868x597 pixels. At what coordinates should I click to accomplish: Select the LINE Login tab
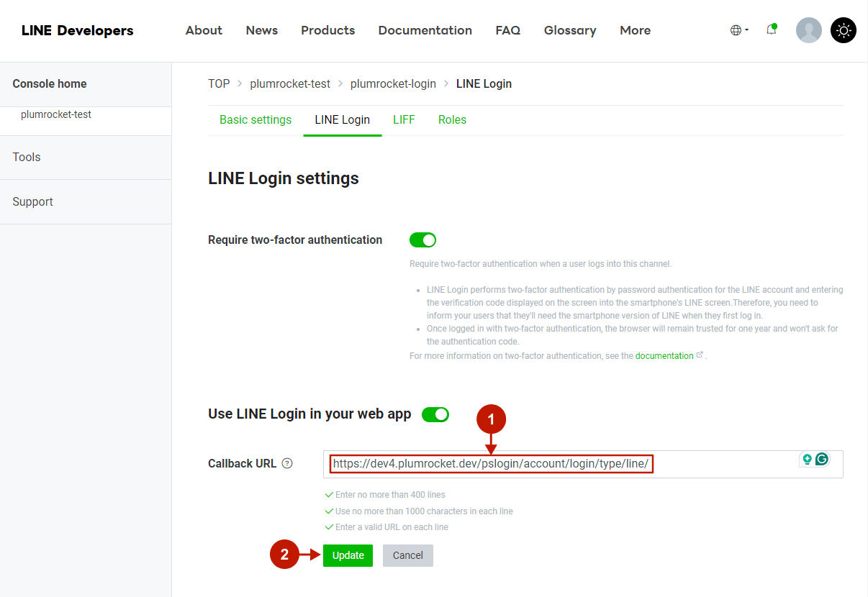tap(343, 120)
